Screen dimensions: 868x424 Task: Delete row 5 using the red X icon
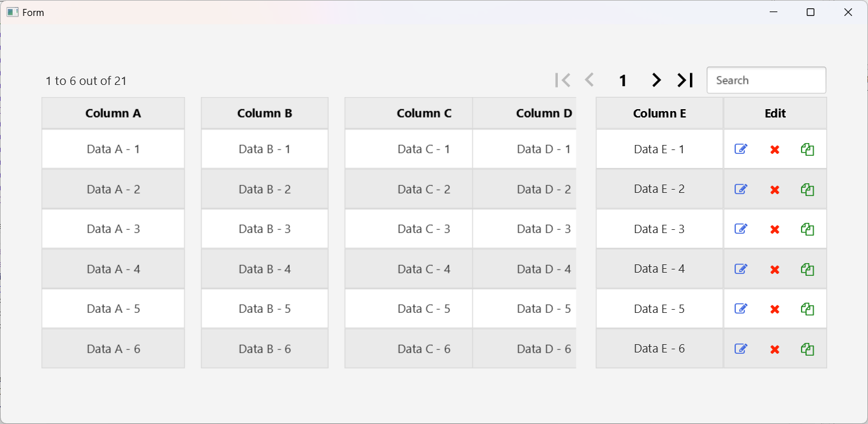(x=775, y=309)
